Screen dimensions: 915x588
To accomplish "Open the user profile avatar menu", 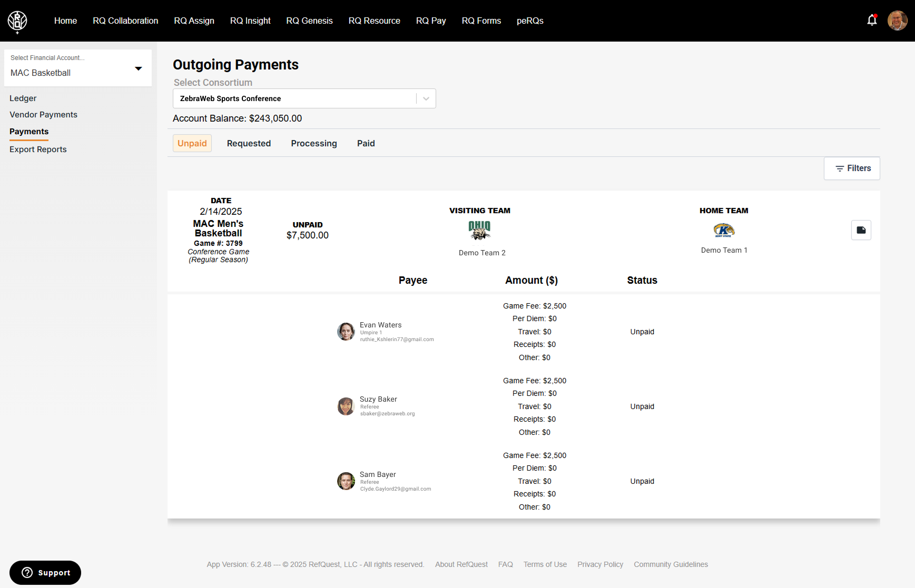I will tap(897, 21).
